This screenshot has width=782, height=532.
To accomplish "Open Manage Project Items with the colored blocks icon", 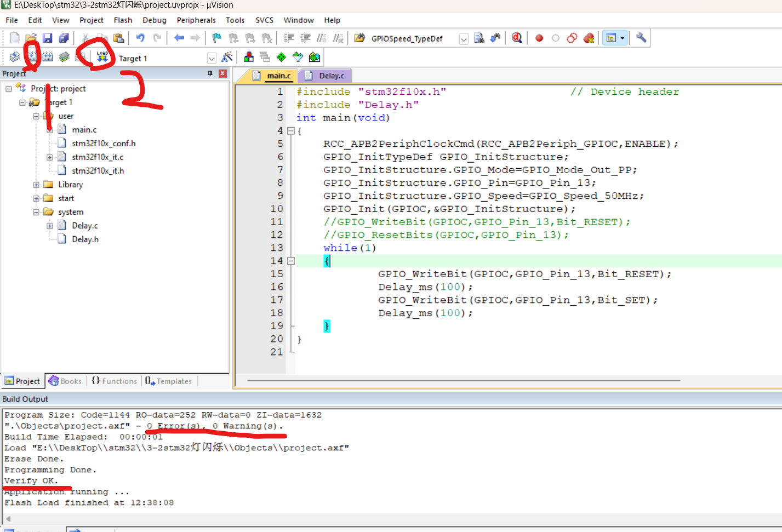I will [249, 57].
